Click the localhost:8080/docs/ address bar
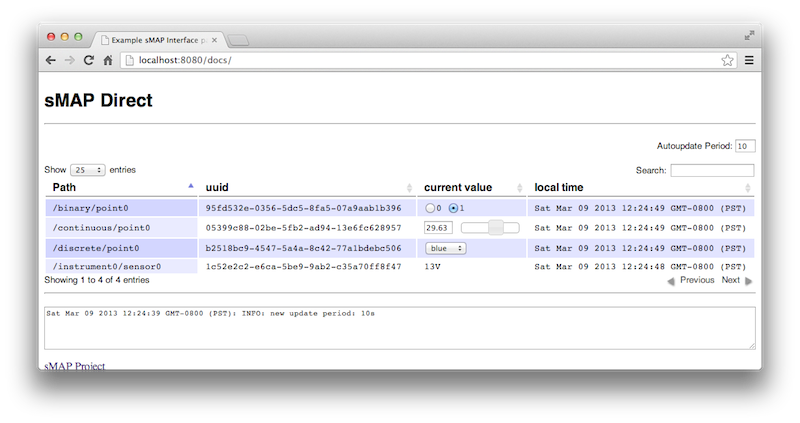The image size is (800, 423). 429,60
